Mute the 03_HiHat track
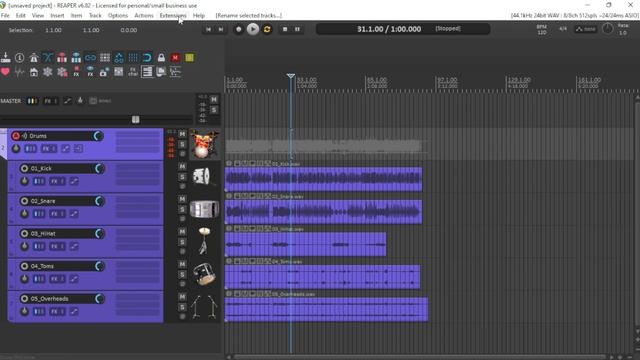Image resolution: width=640 pixels, height=360 pixels. [182, 231]
